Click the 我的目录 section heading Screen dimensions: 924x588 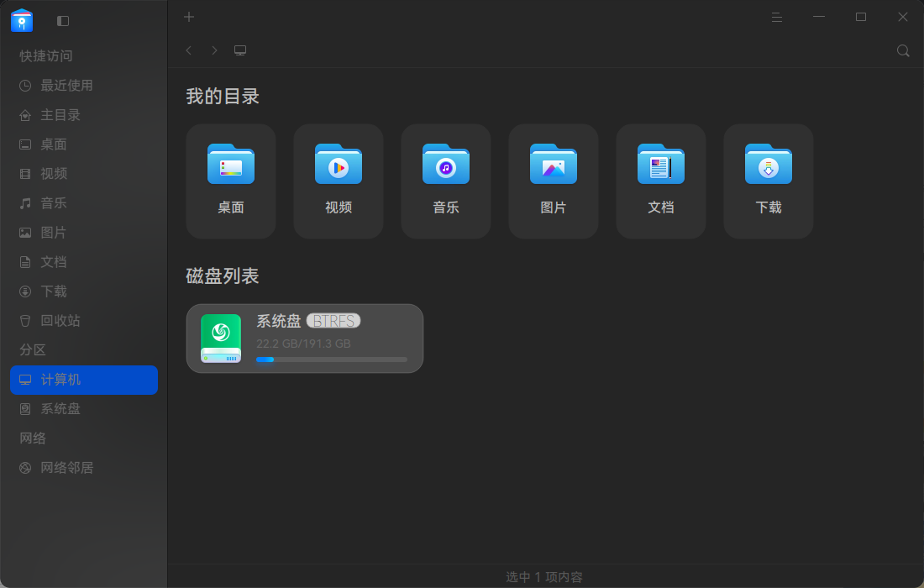pos(223,96)
